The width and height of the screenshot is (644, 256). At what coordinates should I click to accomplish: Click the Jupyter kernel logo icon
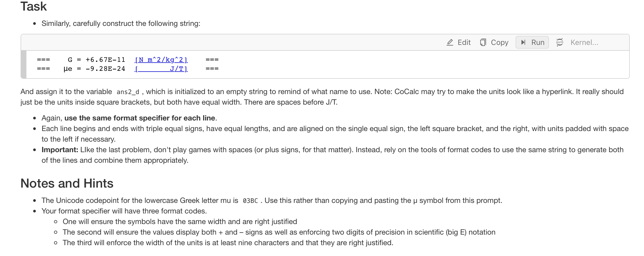[559, 42]
